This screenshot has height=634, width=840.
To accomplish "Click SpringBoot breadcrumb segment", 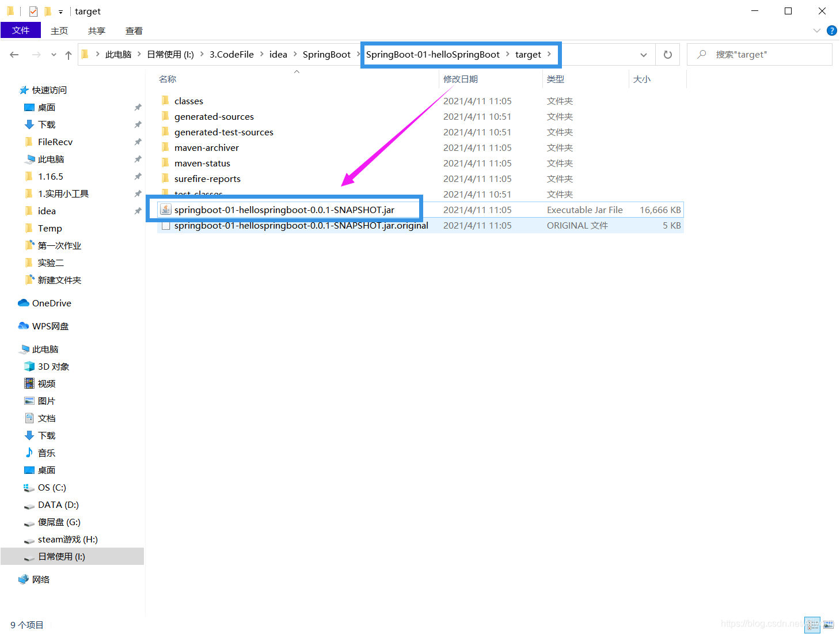I will click(326, 55).
